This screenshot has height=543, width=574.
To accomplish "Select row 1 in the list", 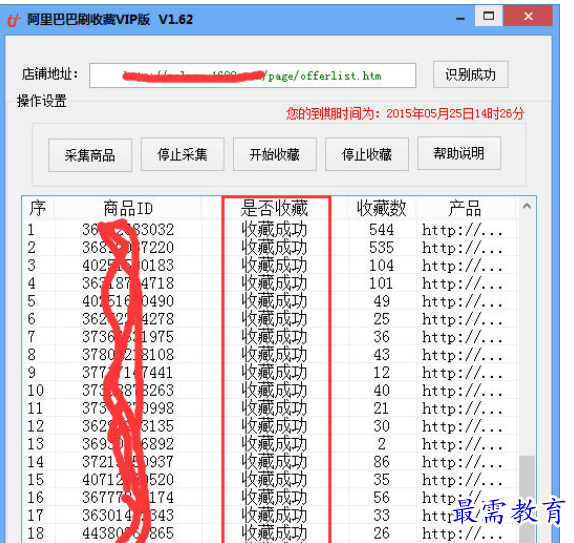I will [x=269, y=230].
